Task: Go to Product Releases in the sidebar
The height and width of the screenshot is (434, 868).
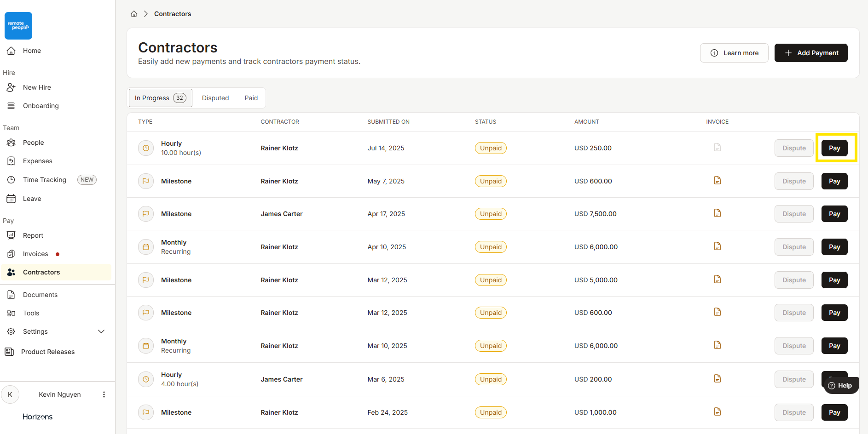Action: (47, 352)
